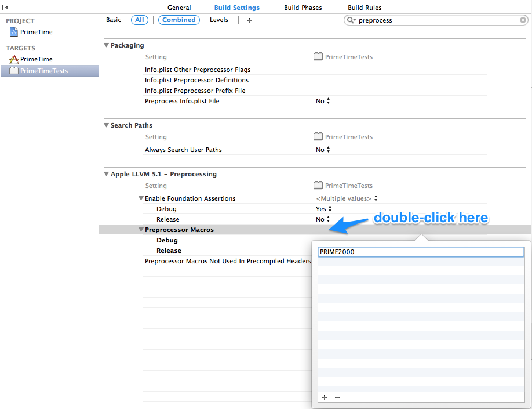Hide the project navigator sidebar icon
This screenshot has width=532, height=409.
pyautogui.click(x=6, y=7)
